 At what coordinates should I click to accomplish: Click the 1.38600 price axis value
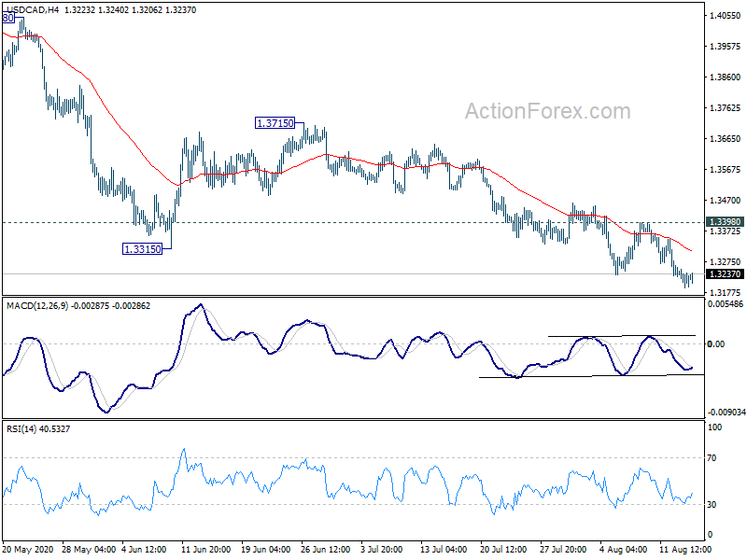tap(726, 77)
